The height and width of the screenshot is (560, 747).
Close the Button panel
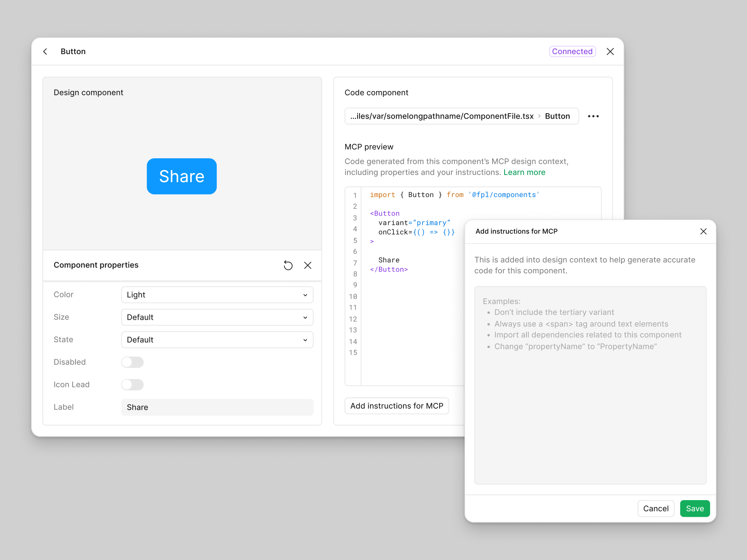(x=610, y=51)
